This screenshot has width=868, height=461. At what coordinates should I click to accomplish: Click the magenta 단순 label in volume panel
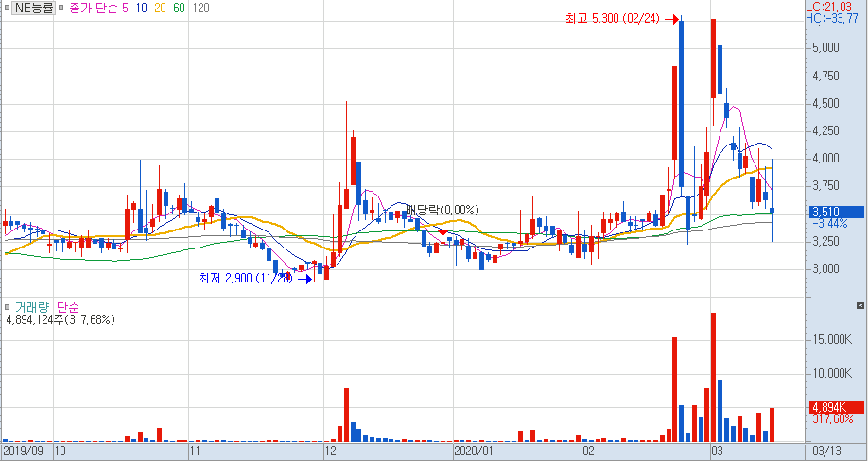pyautogui.click(x=67, y=307)
